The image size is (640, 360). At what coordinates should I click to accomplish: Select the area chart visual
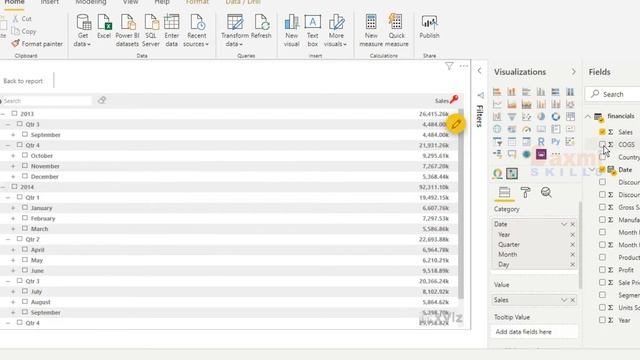(x=511, y=104)
